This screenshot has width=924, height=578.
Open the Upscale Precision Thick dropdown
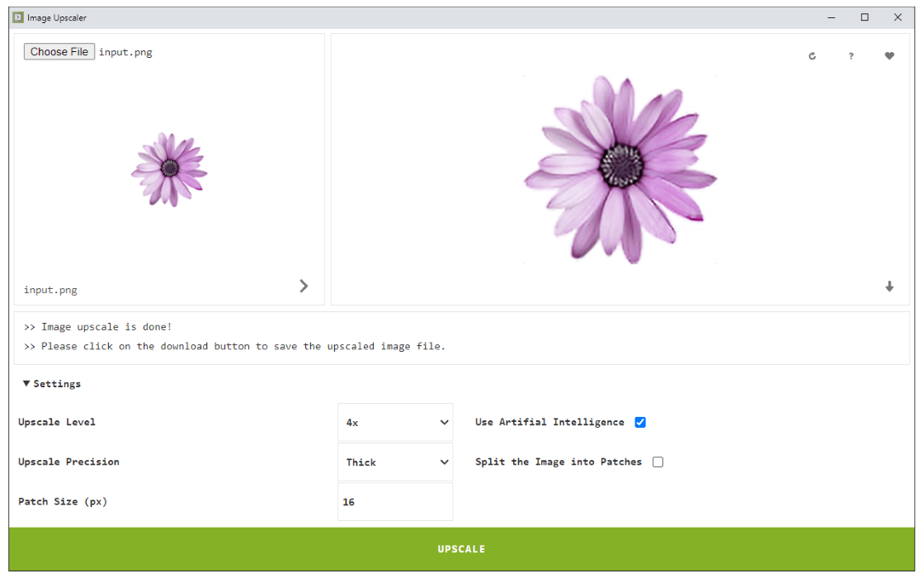tap(395, 462)
